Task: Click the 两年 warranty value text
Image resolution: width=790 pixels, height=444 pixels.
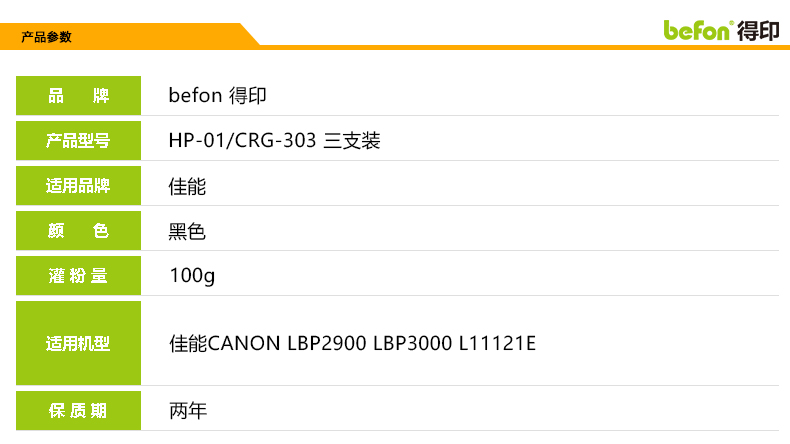Action: point(188,411)
